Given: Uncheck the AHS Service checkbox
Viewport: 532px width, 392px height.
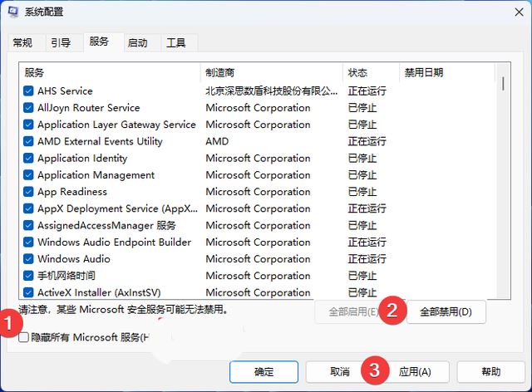Looking at the screenshot, I should tap(29, 91).
